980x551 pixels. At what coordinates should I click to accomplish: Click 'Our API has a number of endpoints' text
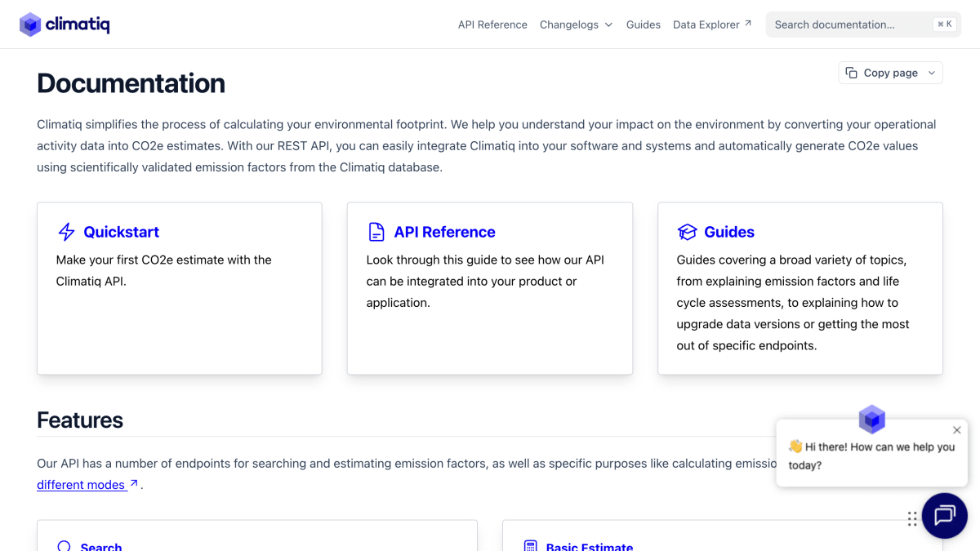(x=407, y=463)
